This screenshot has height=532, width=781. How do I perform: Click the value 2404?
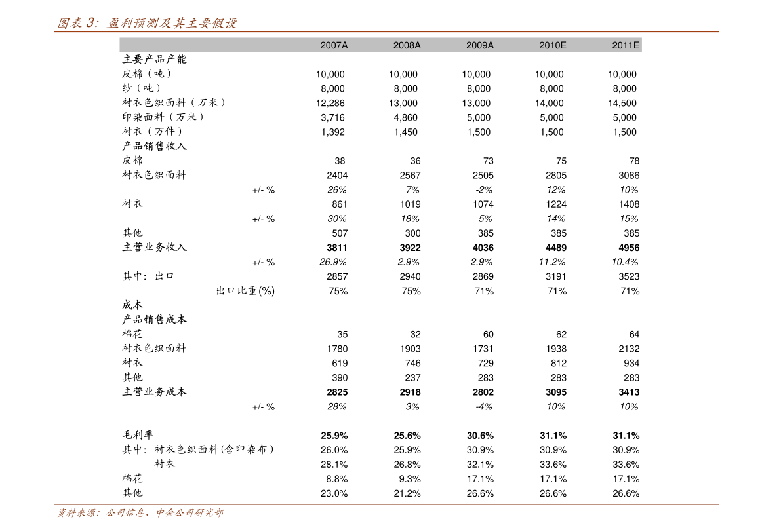tap(337, 175)
